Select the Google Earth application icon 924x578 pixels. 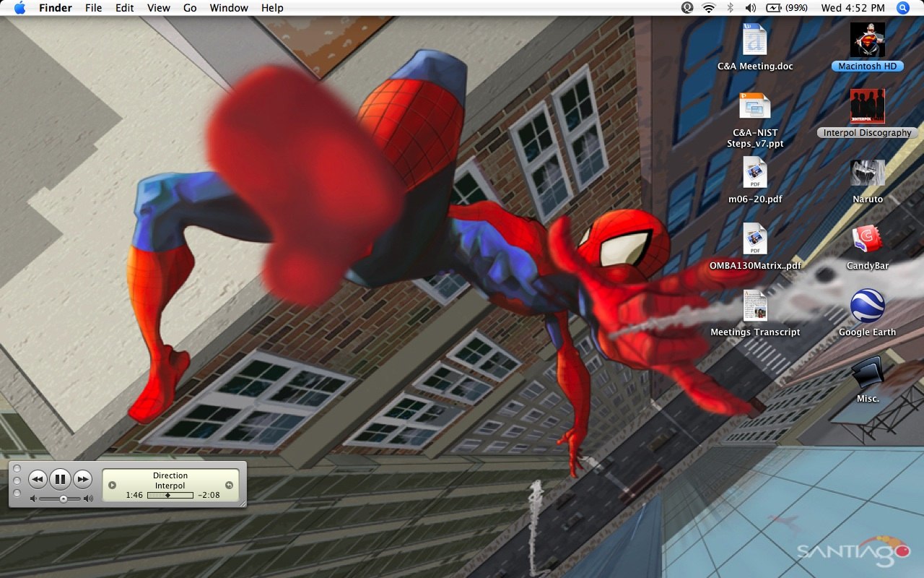pos(867,306)
